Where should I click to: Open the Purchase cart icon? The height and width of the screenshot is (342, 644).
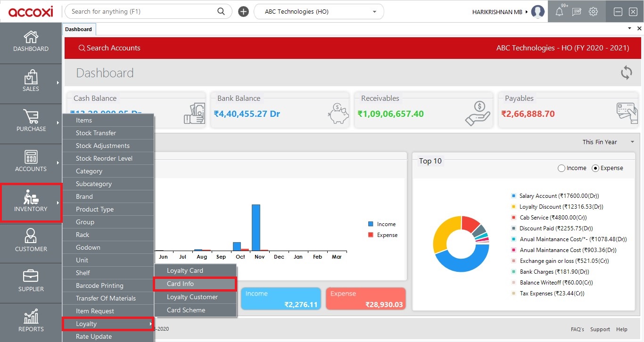pos(31,116)
